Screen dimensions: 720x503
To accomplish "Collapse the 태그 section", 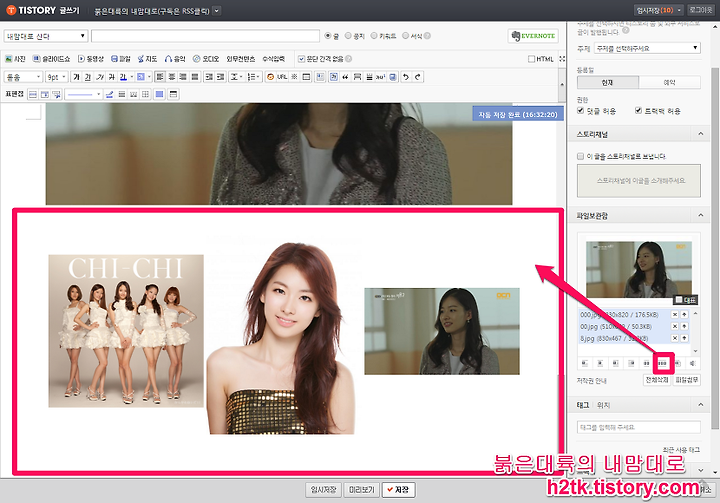I will tap(700, 405).
